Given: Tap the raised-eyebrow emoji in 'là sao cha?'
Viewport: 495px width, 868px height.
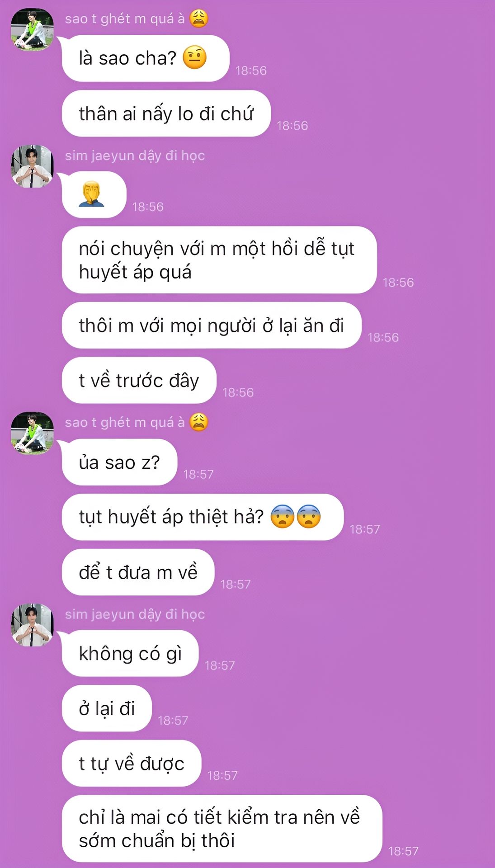Looking at the screenshot, I should click(x=194, y=58).
